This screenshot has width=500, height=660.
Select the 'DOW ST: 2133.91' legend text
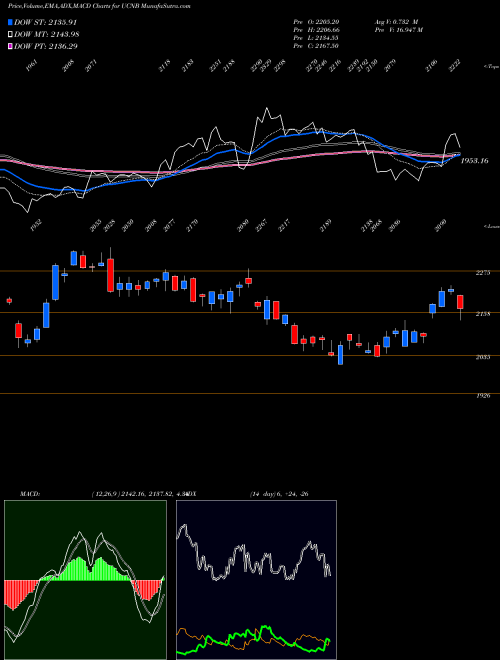(45, 22)
